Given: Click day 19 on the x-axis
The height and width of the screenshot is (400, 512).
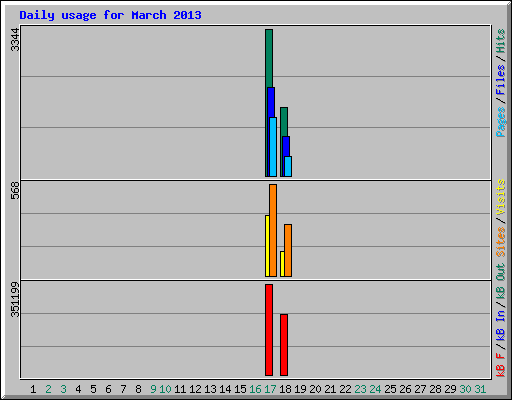Looking at the screenshot, I should (300, 389).
